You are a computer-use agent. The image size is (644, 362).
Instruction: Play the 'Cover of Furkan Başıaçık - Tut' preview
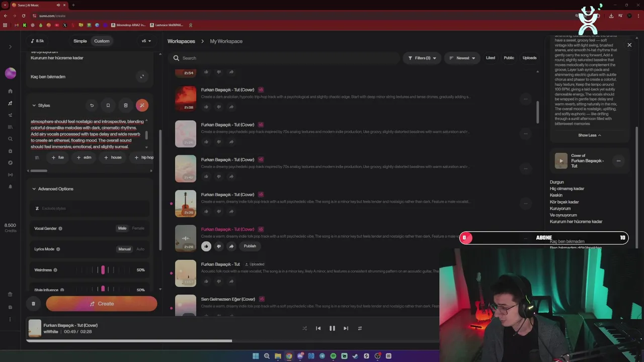click(561, 161)
